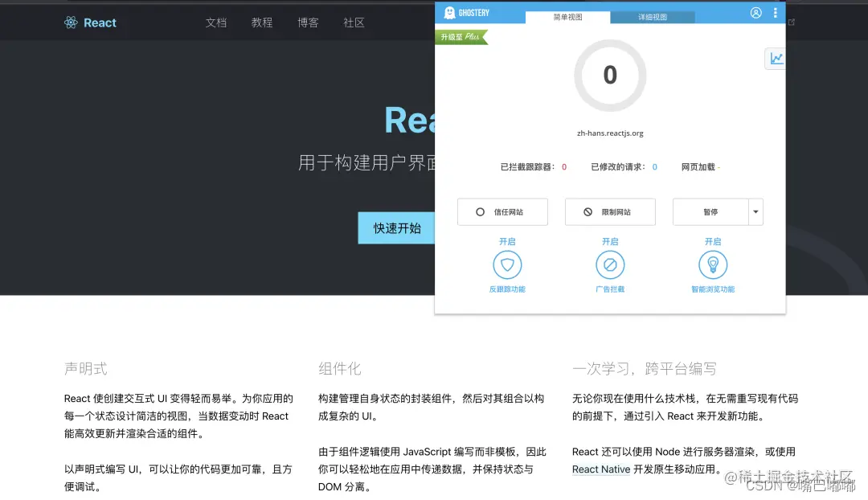Open the Ghostery three-dot overflow menu
Image resolution: width=868 pixels, height=500 pixels.
tap(775, 11)
